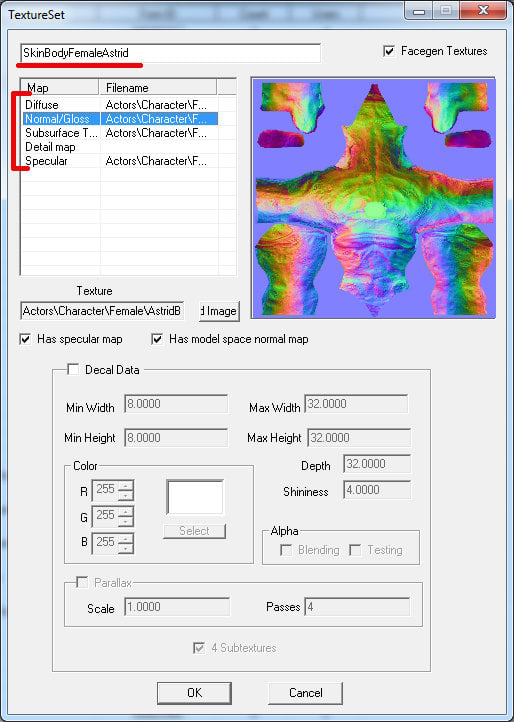Click the Select color button
This screenshot has height=722, width=514.
tap(194, 531)
